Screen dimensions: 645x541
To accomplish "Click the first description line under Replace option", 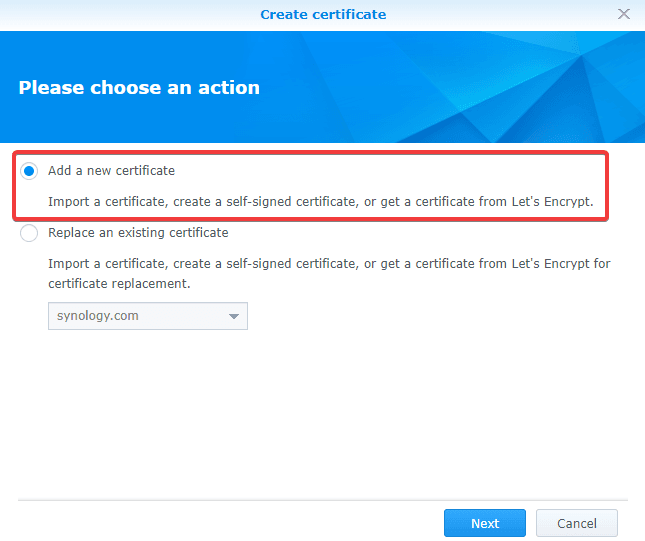I will 329,264.
